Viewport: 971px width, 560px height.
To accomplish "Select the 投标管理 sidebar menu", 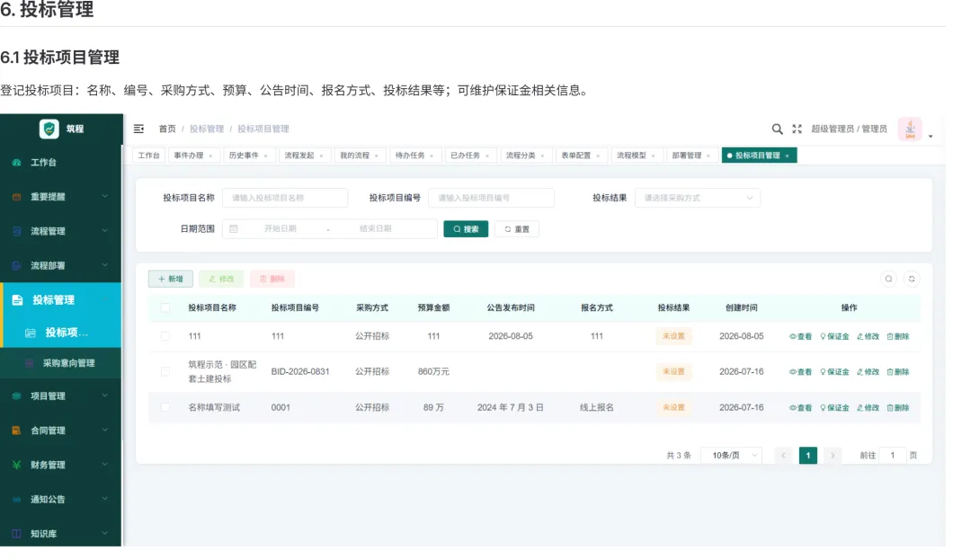I will (x=61, y=300).
